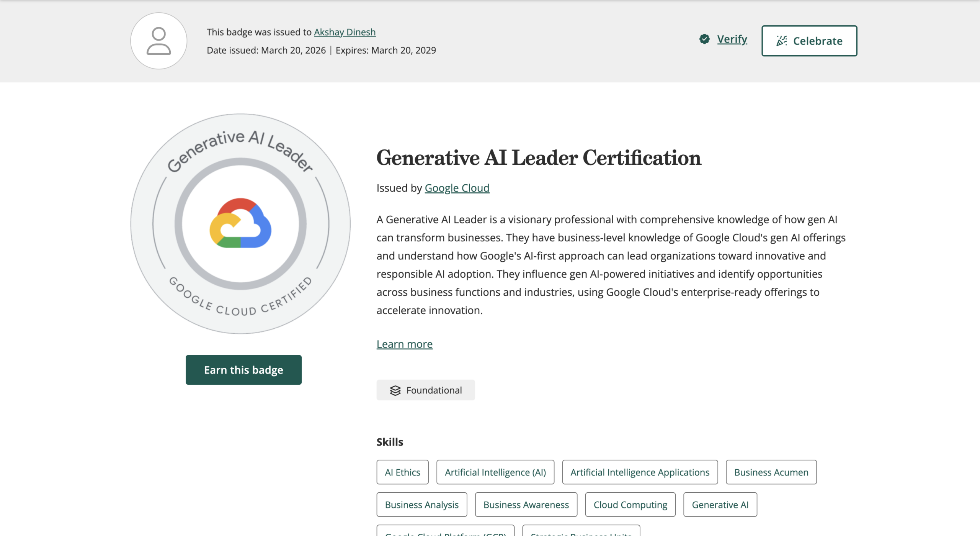Screen dimensions: 980x536
Task: Click the Verify link
Action: tap(732, 39)
